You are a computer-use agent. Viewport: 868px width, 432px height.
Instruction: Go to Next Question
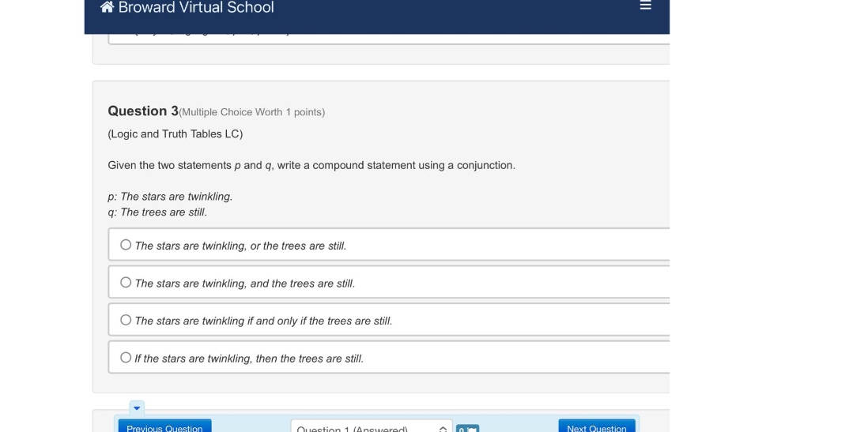(597, 426)
